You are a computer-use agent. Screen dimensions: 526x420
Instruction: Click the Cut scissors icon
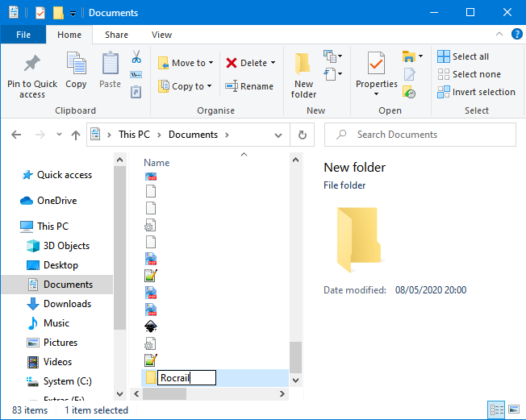click(x=136, y=57)
